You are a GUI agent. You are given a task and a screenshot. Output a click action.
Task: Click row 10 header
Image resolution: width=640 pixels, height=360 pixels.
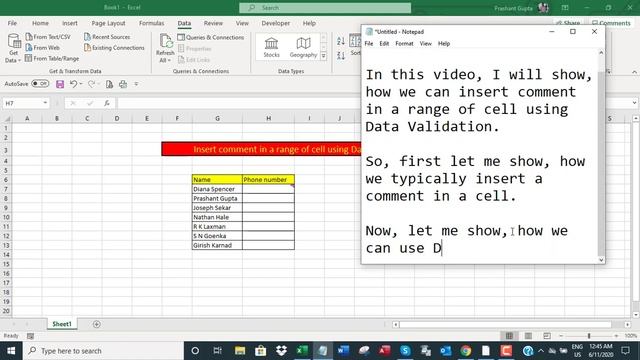(6, 217)
